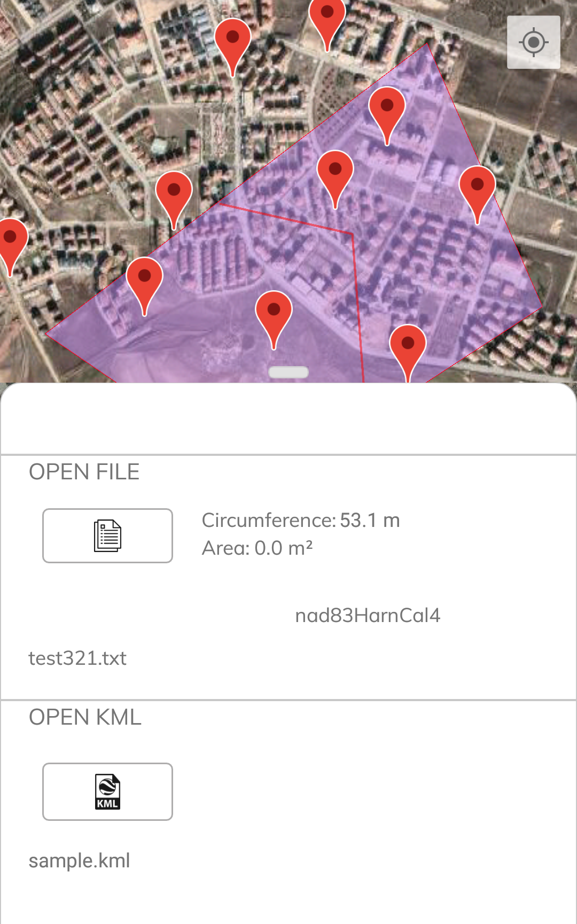
Task: Open the KML file picker button
Action: (107, 791)
